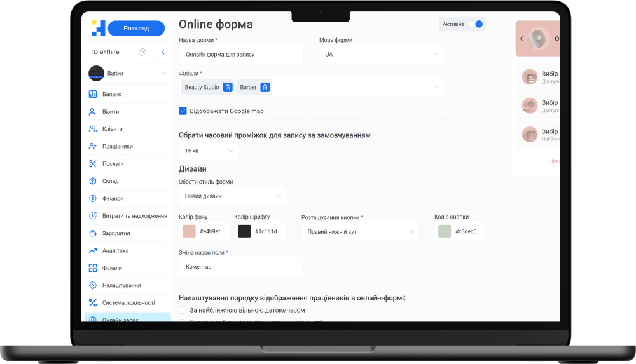The height and width of the screenshot is (364, 636).
Task: Open Баланс from the sidebar
Action: [111, 94]
